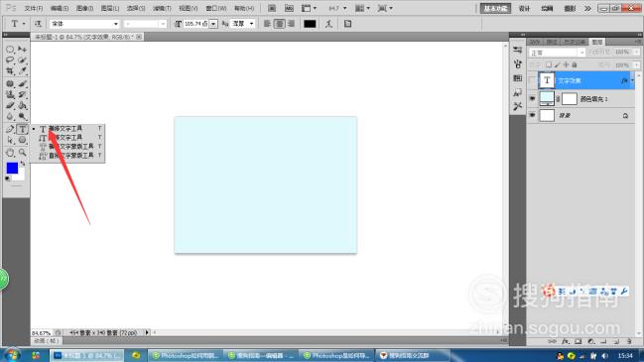Select the Dodge tool
Image resolution: width=644 pixels, height=362 pixels.
point(23,117)
